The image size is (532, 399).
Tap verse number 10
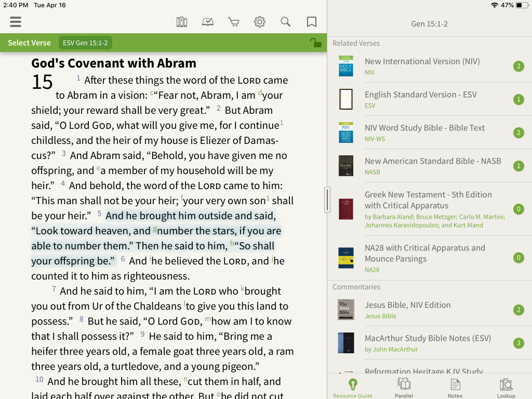tap(39, 379)
